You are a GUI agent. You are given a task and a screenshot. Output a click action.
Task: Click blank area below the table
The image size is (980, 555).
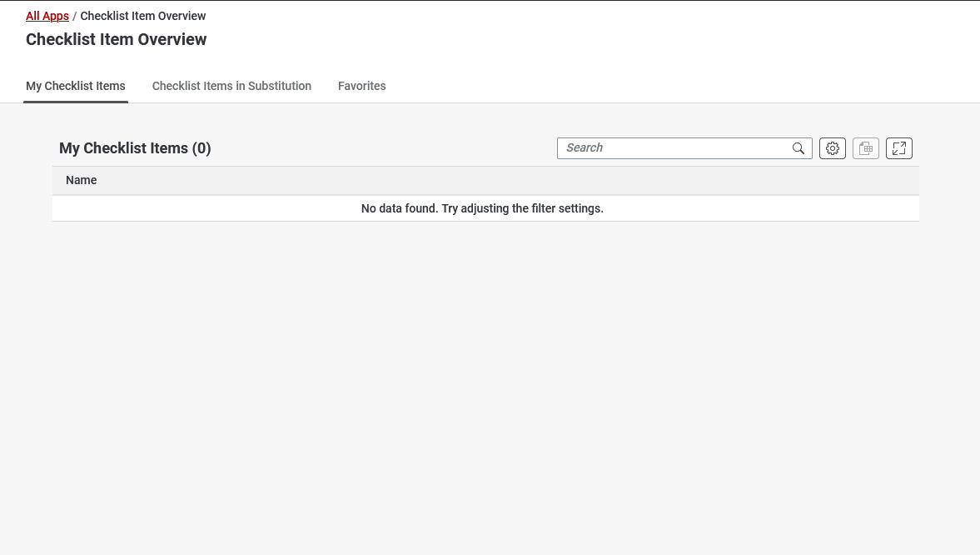click(483, 375)
